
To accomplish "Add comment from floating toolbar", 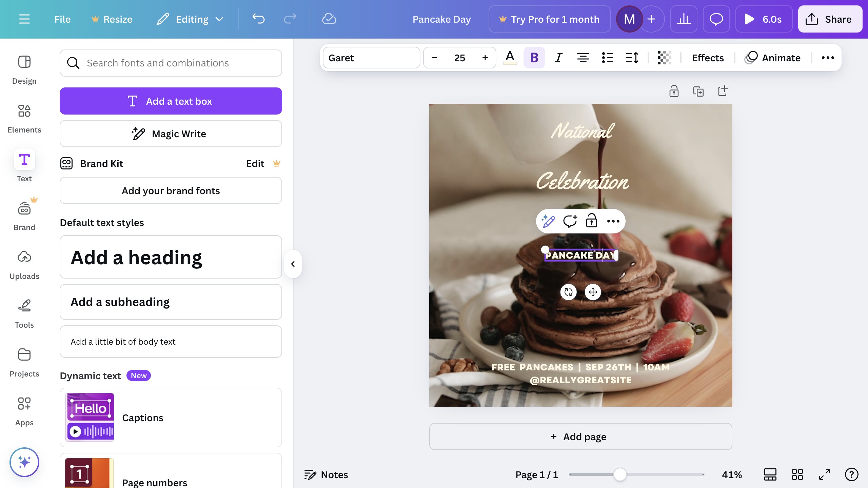I will 570,221.
